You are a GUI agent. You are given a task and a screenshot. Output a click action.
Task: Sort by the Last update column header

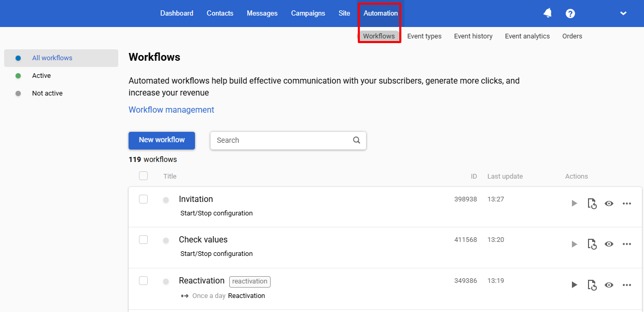[505, 177]
